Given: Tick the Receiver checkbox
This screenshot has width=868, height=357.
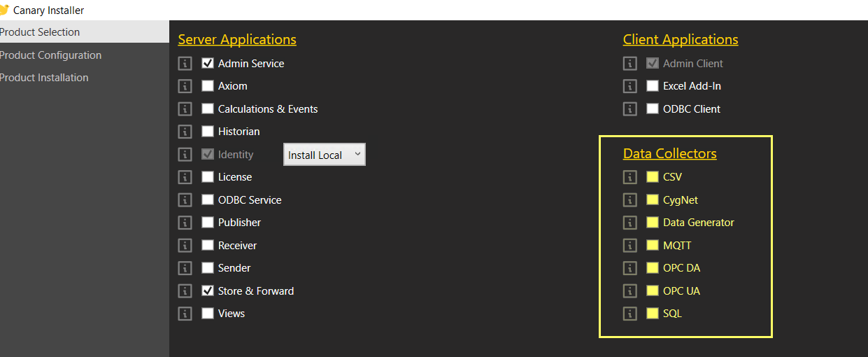Looking at the screenshot, I should pos(208,245).
